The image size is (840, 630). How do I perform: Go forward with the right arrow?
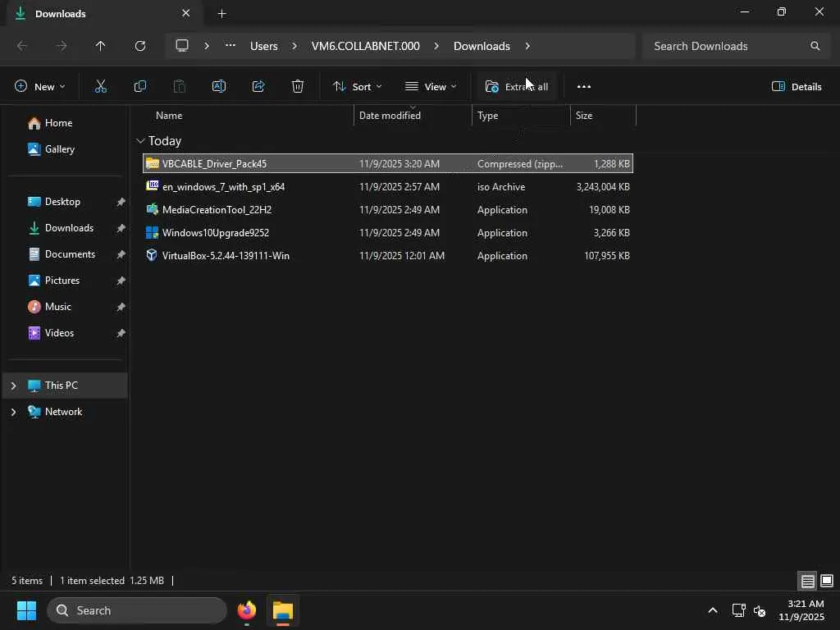pyautogui.click(x=61, y=46)
